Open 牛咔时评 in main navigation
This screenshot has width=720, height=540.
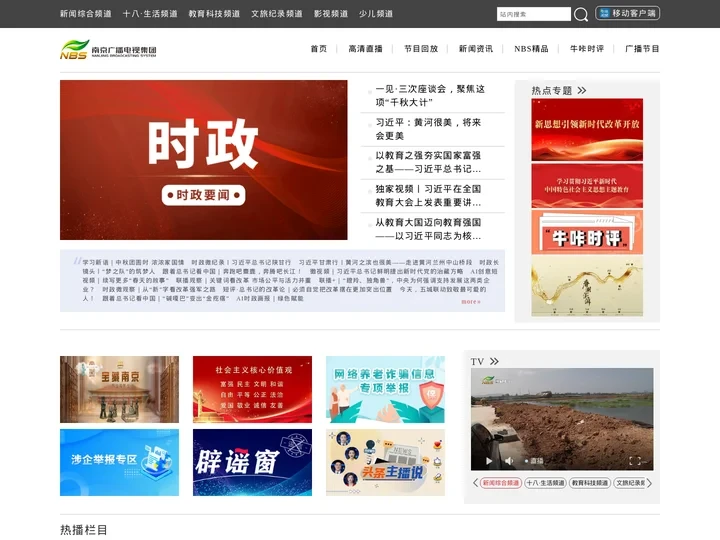(587, 49)
